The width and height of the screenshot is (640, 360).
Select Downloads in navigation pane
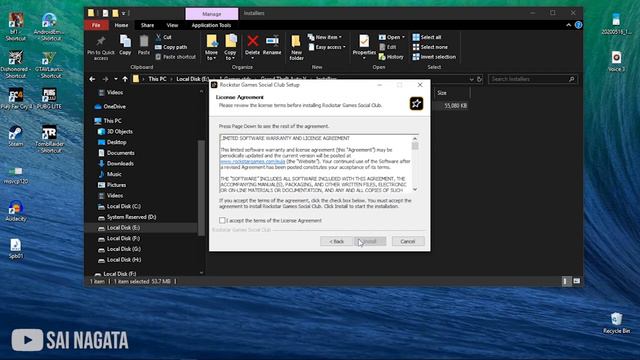coord(120,164)
